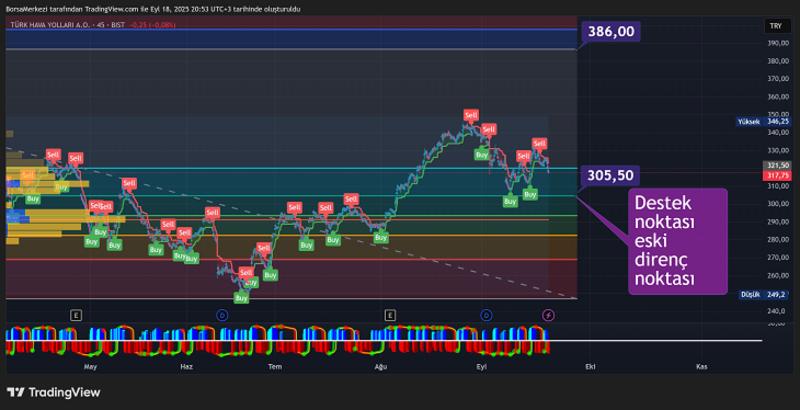Click the -0,25 (-0,08%) change value
The width and height of the screenshot is (800, 410).
click(x=152, y=24)
